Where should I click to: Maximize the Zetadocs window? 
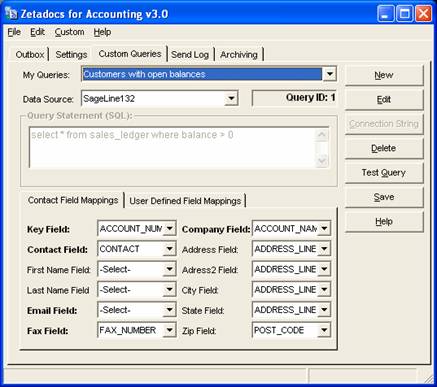(404, 14)
